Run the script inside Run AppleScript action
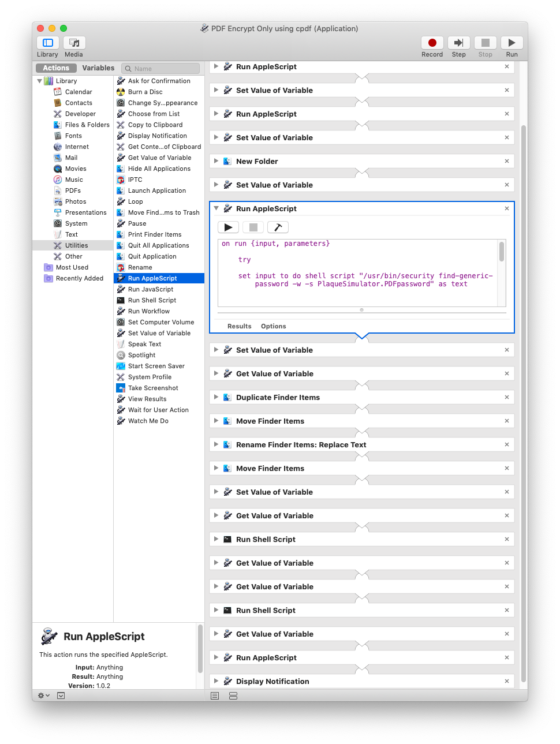Image resolution: width=560 pixels, height=744 pixels. 227,227
